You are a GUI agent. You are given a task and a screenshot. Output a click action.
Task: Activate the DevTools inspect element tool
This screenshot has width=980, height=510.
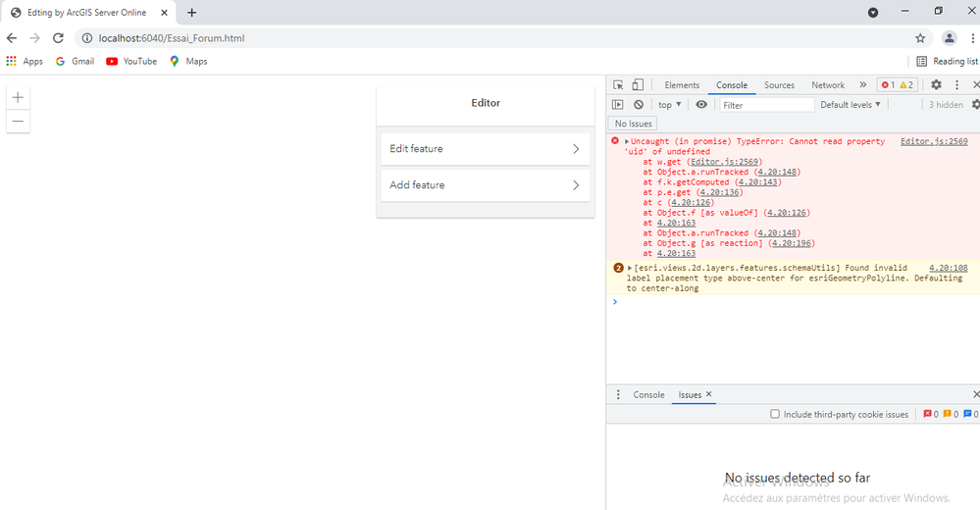coord(618,85)
